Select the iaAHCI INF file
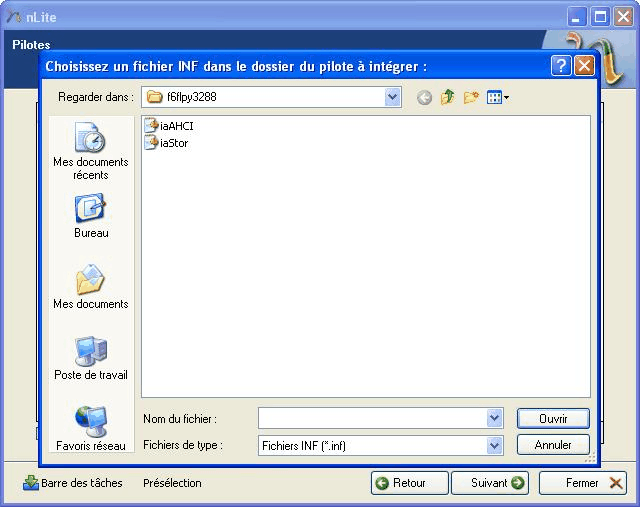Image resolution: width=640 pixels, height=507 pixels. tap(169, 126)
